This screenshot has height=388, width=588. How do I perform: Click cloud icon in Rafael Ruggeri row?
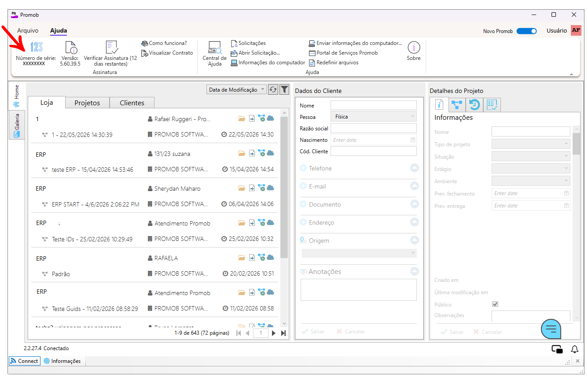tap(271, 118)
